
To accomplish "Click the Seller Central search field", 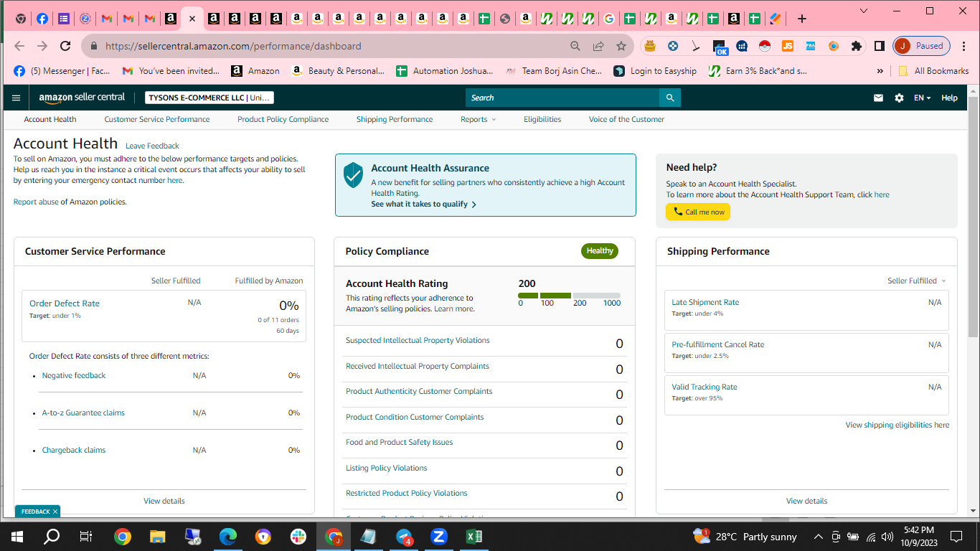I will pyautogui.click(x=562, y=98).
